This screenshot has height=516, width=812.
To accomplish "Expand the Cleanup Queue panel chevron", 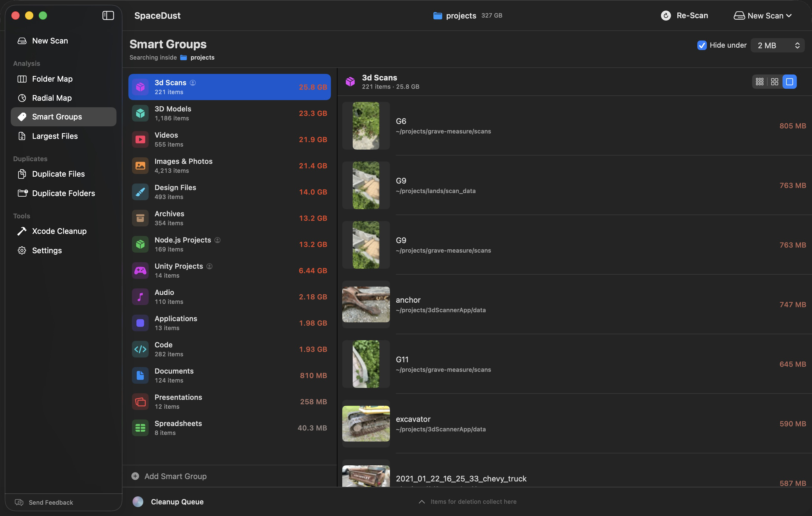I will pyautogui.click(x=421, y=501).
